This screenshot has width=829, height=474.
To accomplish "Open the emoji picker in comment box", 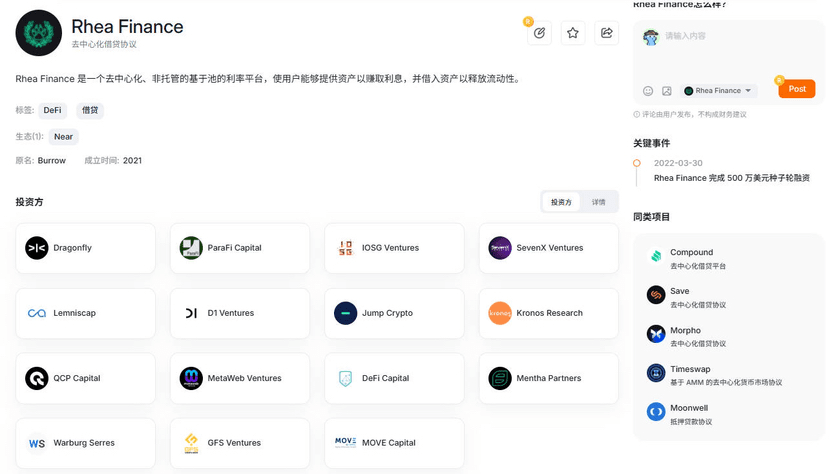I will pos(648,91).
